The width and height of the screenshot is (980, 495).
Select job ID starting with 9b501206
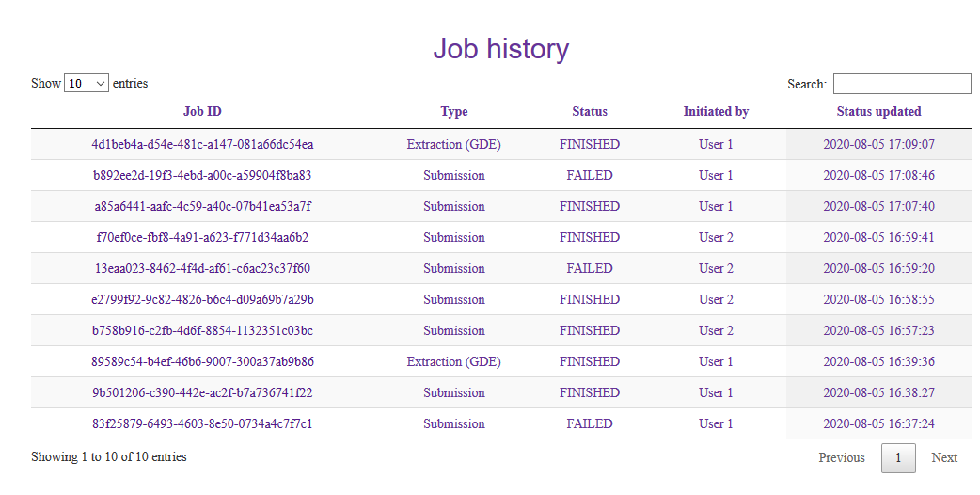point(202,392)
